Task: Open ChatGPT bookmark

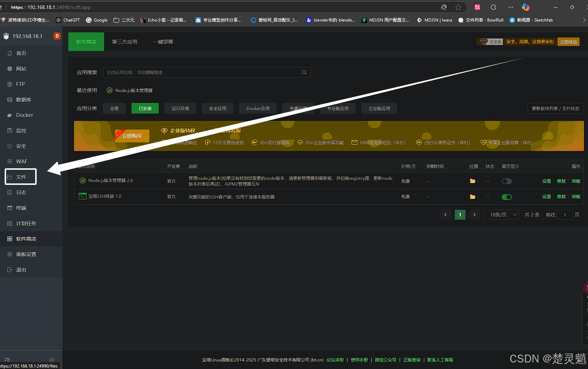Action: tap(68, 20)
